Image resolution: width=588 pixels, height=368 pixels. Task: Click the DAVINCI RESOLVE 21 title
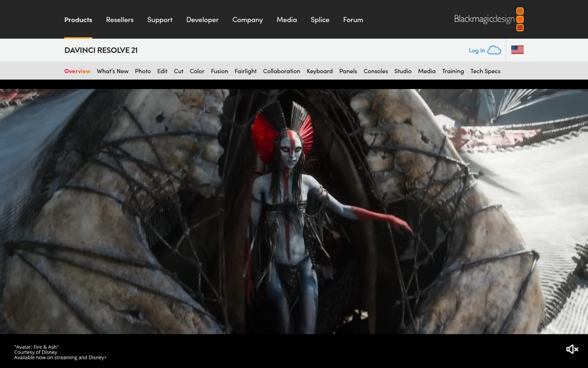coord(101,50)
